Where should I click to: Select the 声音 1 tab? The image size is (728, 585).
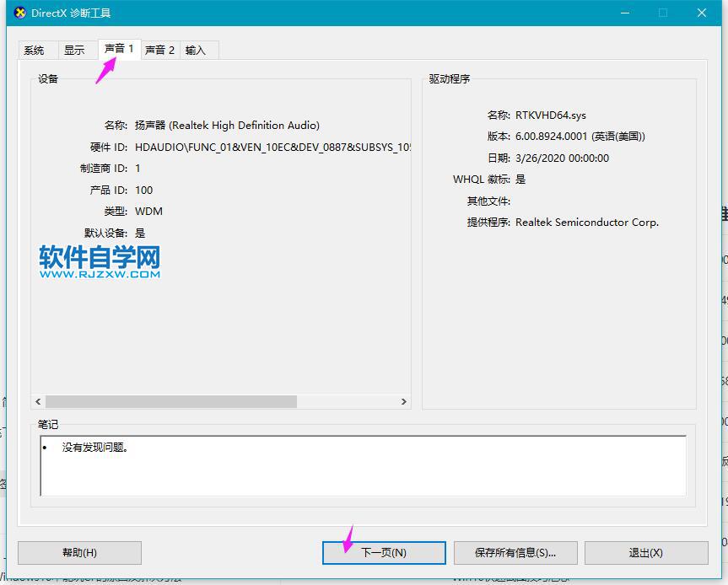tap(119, 49)
